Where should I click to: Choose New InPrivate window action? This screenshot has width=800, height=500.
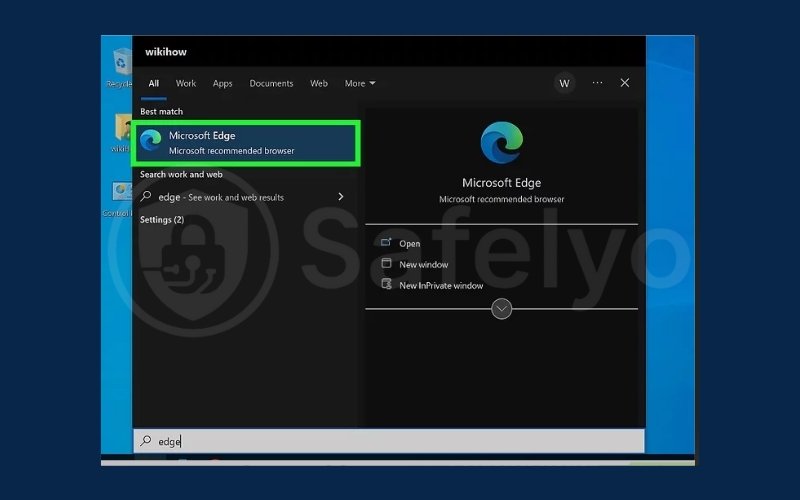pyautogui.click(x=441, y=285)
